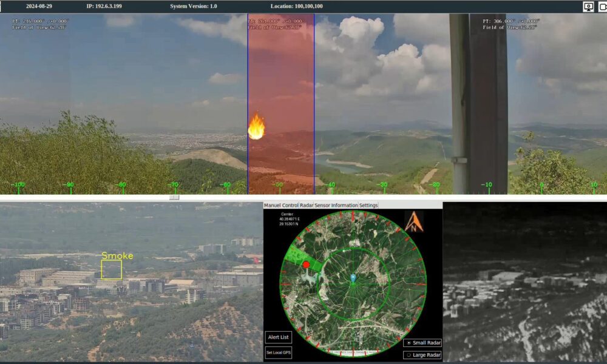Click the orange north compass arrow
607x364 pixels.
(x=414, y=222)
